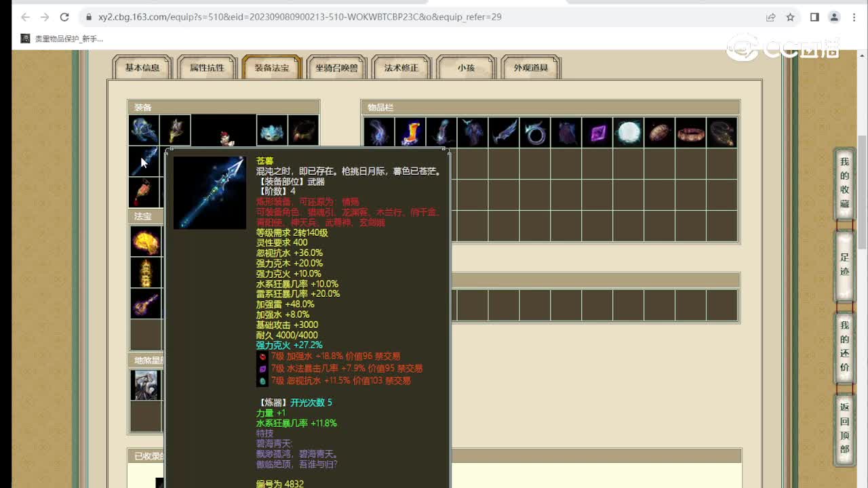Click the teal 忽视抗水 gem icon
Image resolution: width=868 pixels, height=488 pixels.
coord(262,381)
